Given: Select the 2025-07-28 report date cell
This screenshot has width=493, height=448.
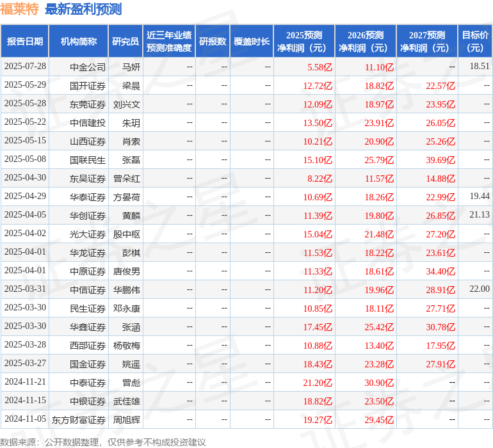Looking at the screenshot, I should (x=25, y=67).
